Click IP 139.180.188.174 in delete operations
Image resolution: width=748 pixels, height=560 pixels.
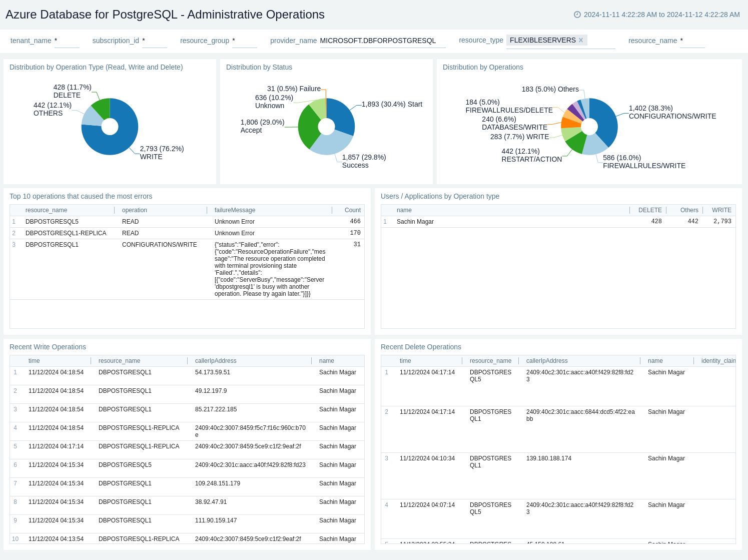click(549, 458)
